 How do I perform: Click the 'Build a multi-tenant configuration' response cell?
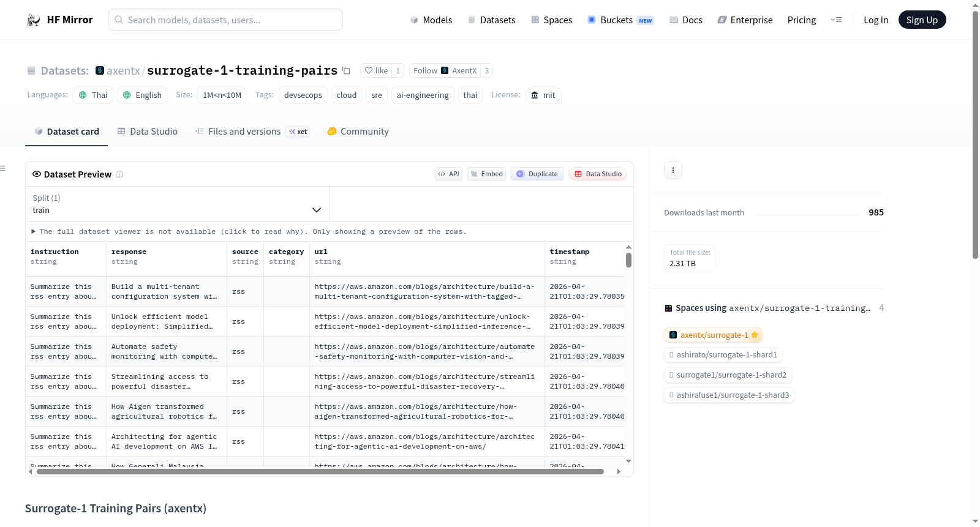167,291
